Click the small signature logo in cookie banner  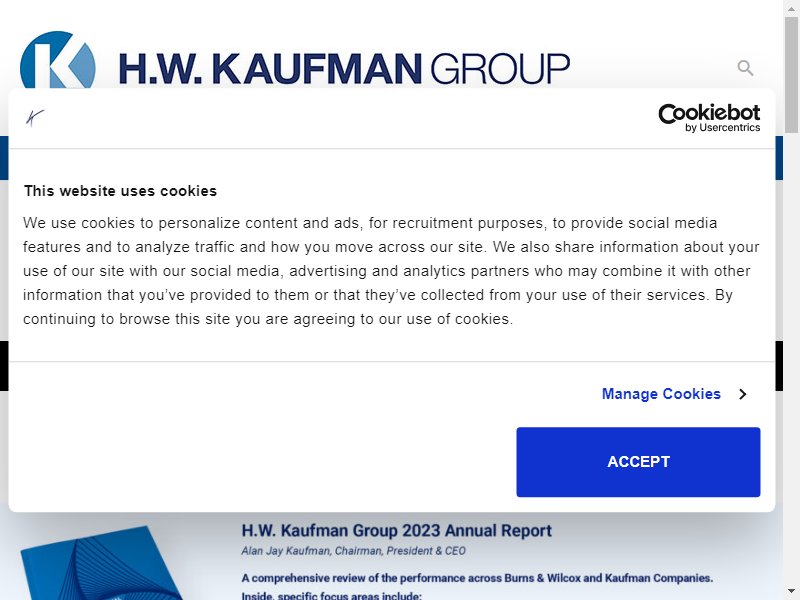point(35,118)
